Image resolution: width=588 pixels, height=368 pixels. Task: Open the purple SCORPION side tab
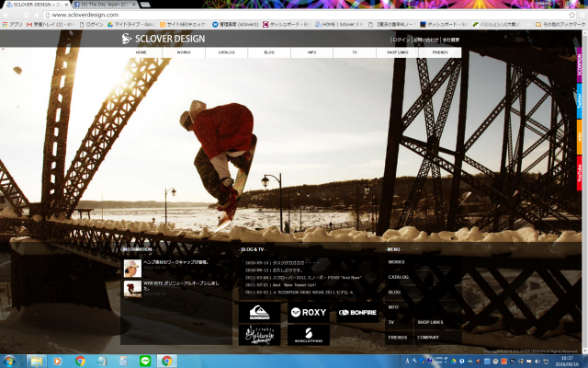click(579, 65)
